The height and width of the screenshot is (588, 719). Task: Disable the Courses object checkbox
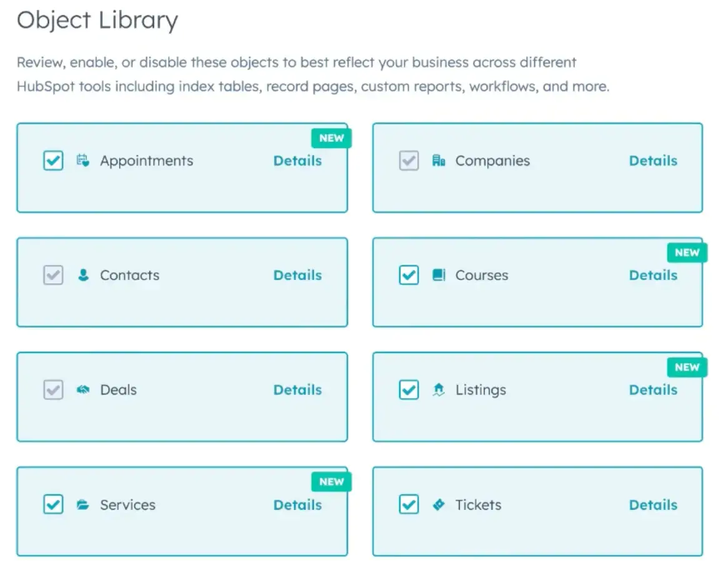coord(409,275)
